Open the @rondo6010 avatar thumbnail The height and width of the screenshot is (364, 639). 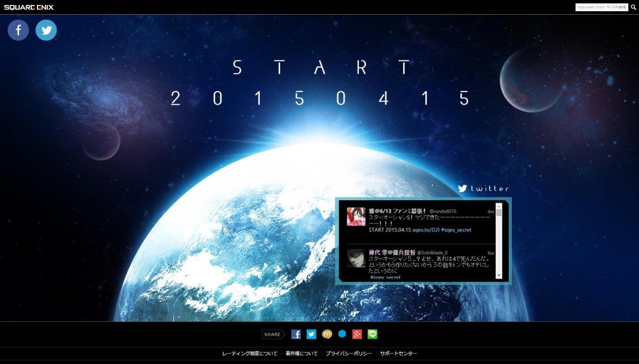pyautogui.click(x=356, y=217)
